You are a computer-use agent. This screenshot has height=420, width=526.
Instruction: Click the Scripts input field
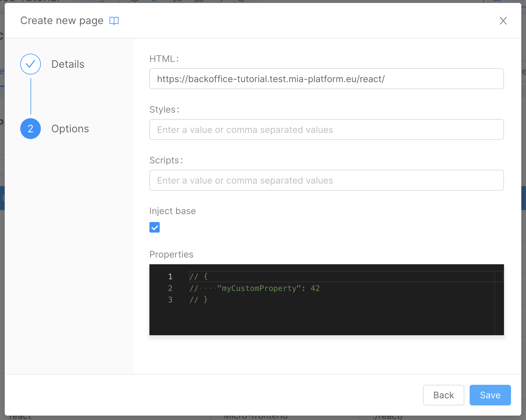(x=326, y=180)
